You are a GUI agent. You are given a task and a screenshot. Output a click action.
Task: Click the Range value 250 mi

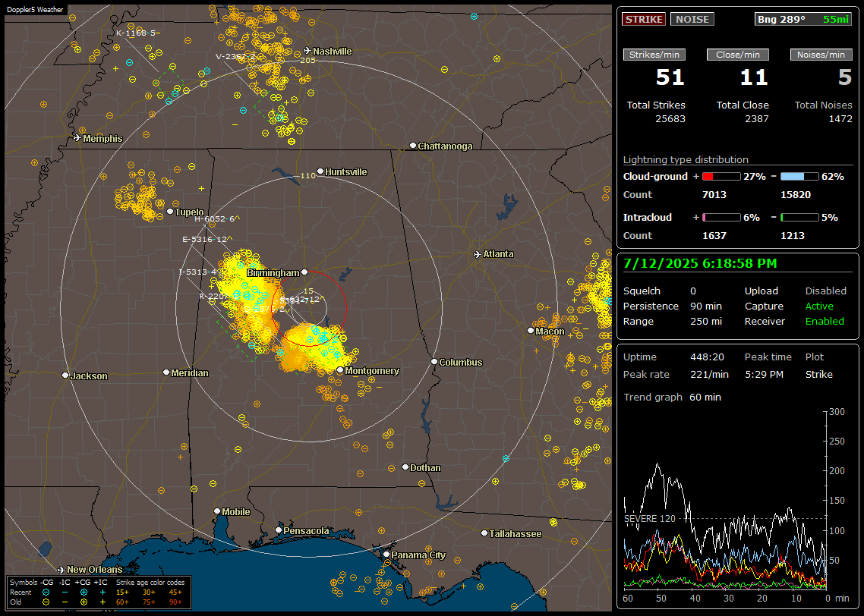click(x=706, y=321)
